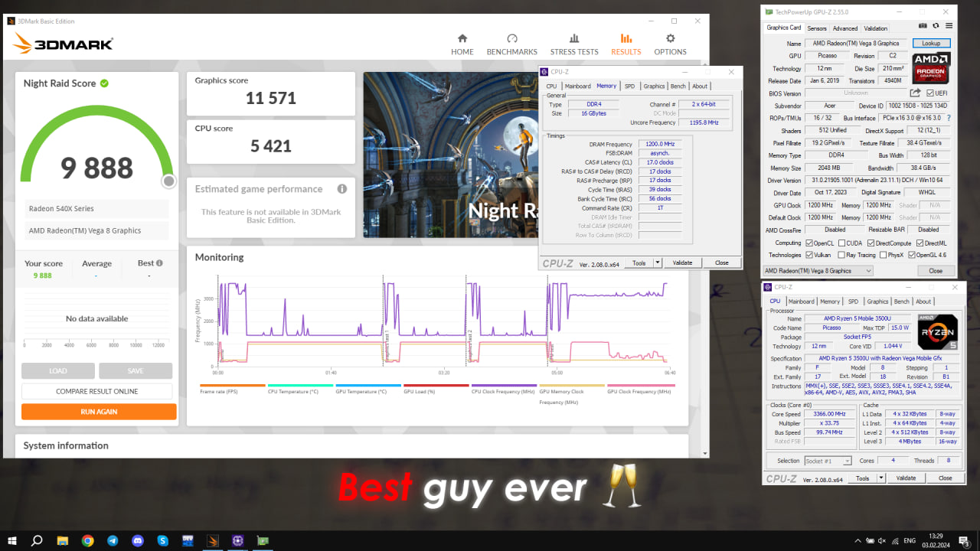Screen dimensions: 980x551
Task: Refresh GPU-Z data with the refresh icon
Action: (x=936, y=26)
